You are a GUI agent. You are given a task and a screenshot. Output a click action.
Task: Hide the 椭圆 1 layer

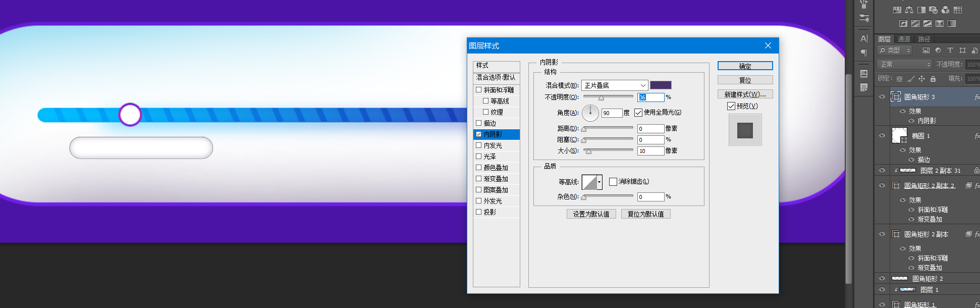[882, 135]
